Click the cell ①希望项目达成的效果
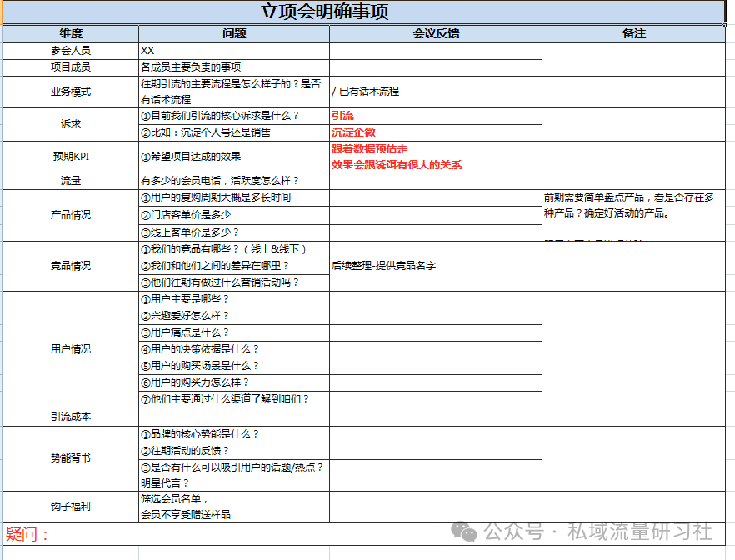 (234, 157)
